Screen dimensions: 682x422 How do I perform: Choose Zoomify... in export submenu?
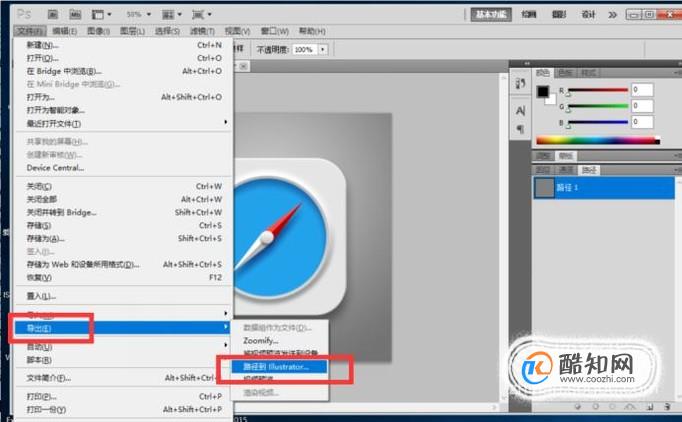279,340
